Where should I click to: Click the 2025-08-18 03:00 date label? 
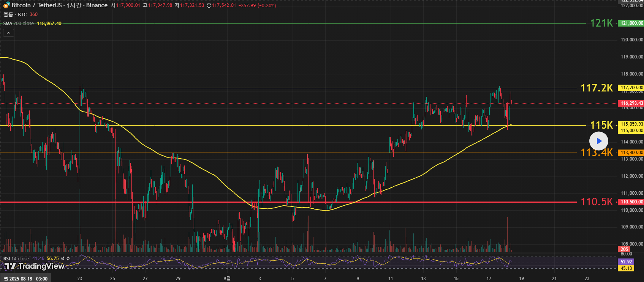tap(25, 279)
